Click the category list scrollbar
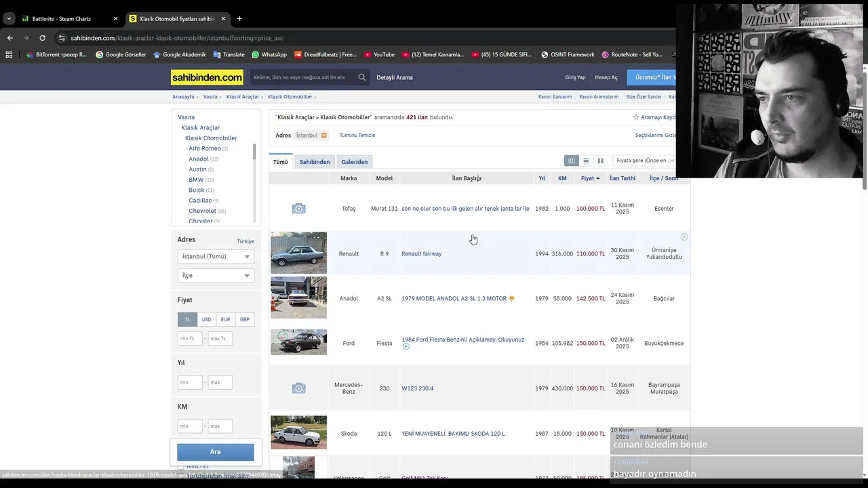 (255, 152)
